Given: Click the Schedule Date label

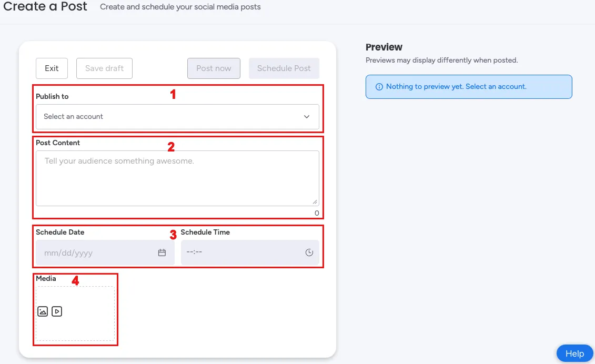Looking at the screenshot, I should [60, 232].
